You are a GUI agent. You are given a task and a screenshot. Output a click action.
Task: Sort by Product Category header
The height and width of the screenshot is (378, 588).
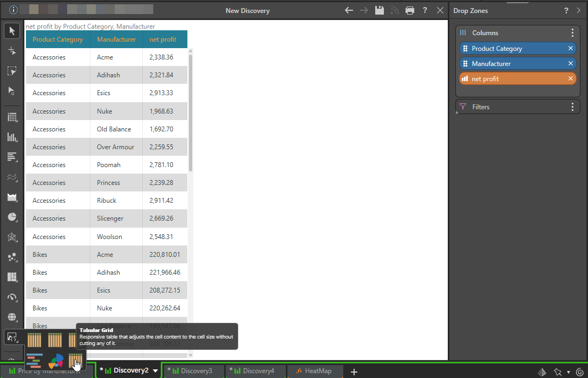point(58,39)
